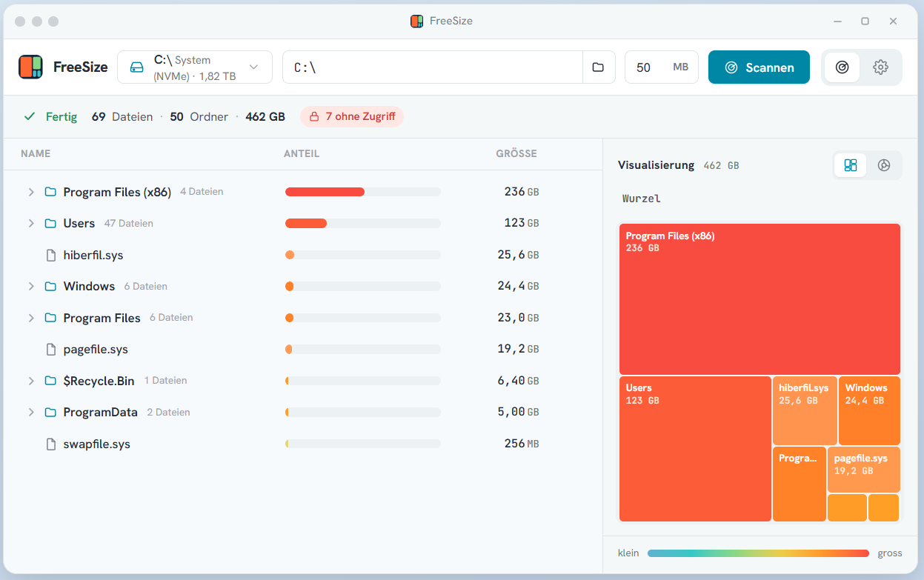Screen dimensions: 924x580
Task: Click the 50 MB minimum size field
Action: click(x=662, y=67)
